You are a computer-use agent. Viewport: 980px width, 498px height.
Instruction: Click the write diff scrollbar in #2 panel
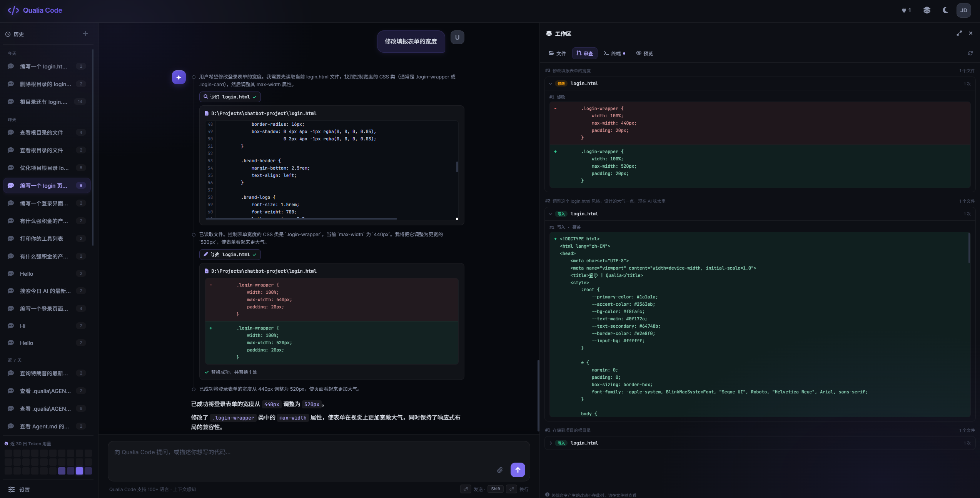click(969, 248)
